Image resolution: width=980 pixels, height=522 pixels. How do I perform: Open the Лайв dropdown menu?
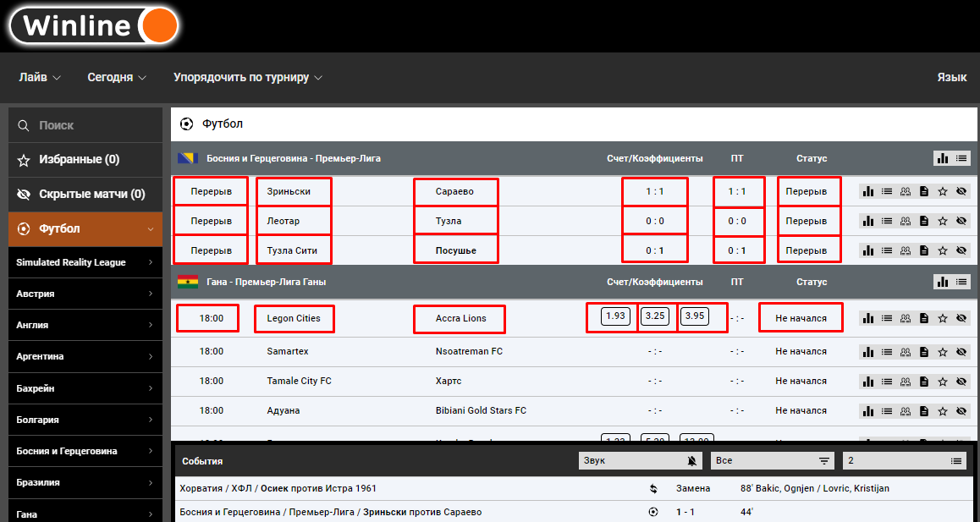pos(40,78)
